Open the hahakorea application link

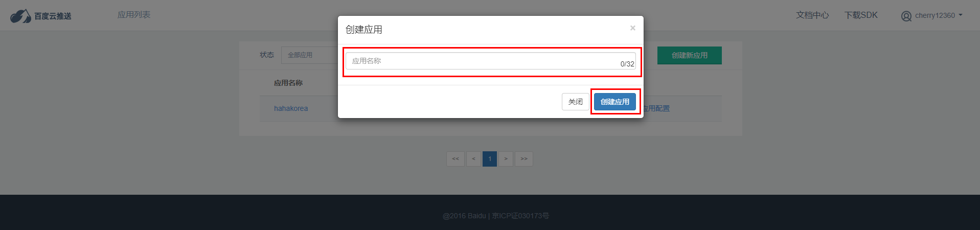(291, 108)
